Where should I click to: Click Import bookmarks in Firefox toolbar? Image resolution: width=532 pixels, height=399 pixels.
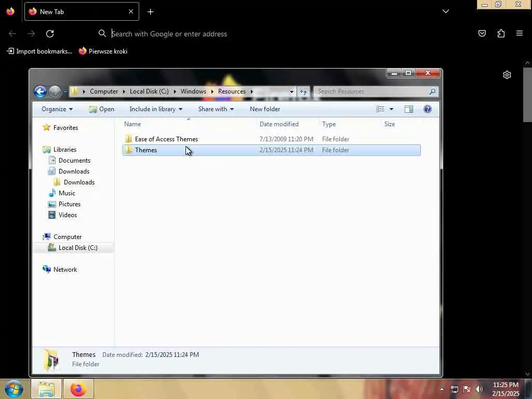pos(39,51)
